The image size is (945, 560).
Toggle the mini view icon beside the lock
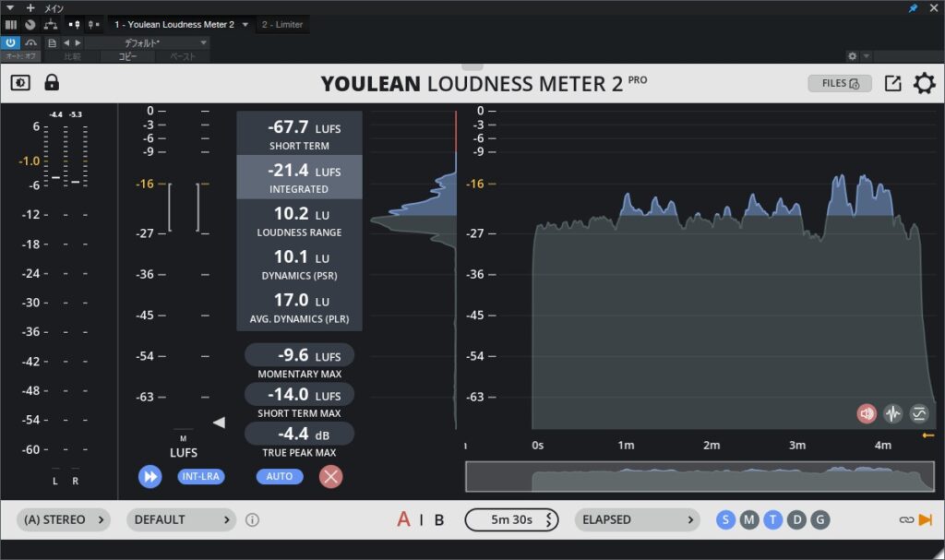click(20, 83)
